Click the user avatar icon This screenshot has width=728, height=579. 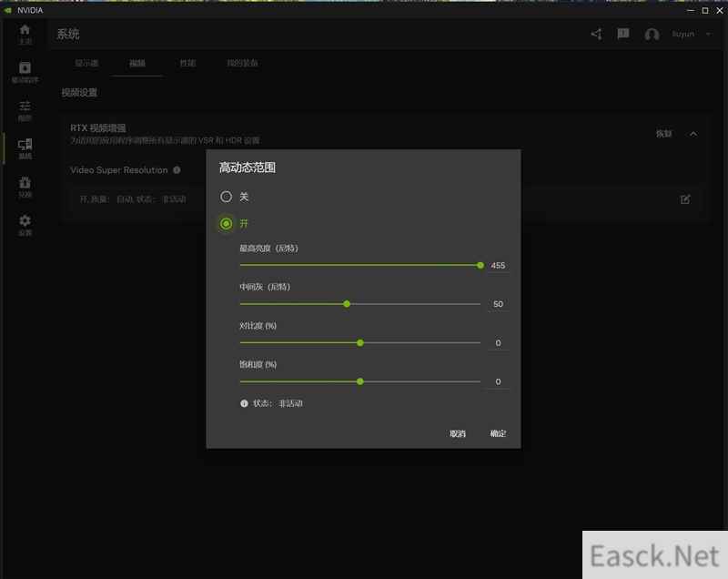coord(652,35)
